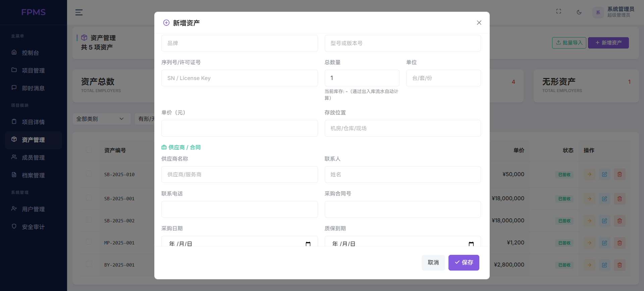
Task: Expand the 全部类别 dropdown filter
Action: [101, 119]
